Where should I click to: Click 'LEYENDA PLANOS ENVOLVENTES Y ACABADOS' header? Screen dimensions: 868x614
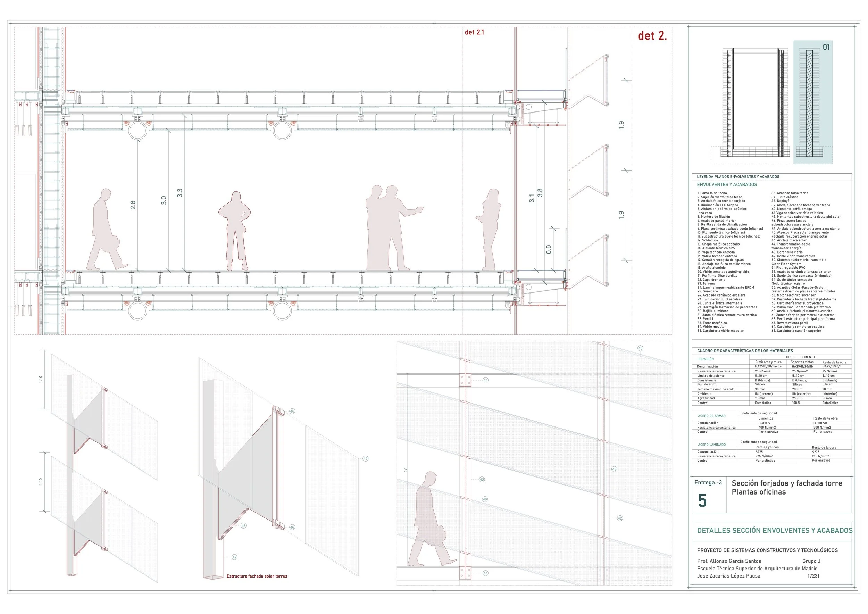click(x=738, y=176)
